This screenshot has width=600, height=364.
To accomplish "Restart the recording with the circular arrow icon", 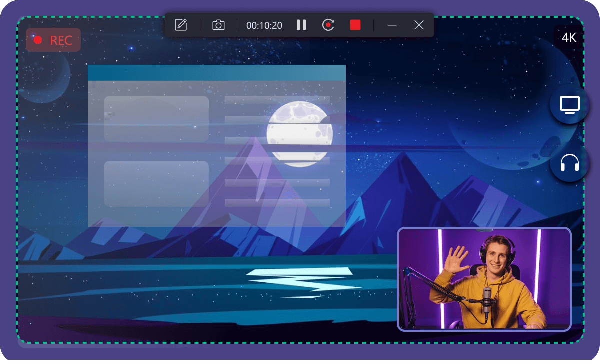I will (328, 25).
